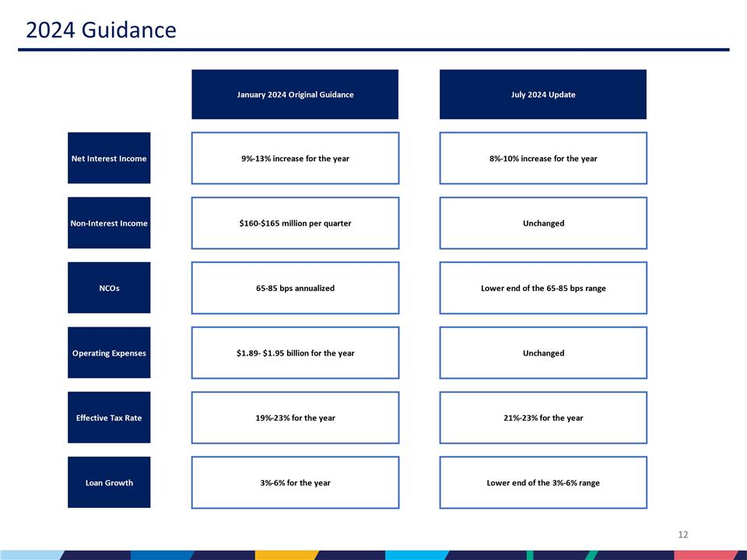The width and height of the screenshot is (747, 560).
Task: Select the 3%-6% loan growth cell
Action: [295, 482]
